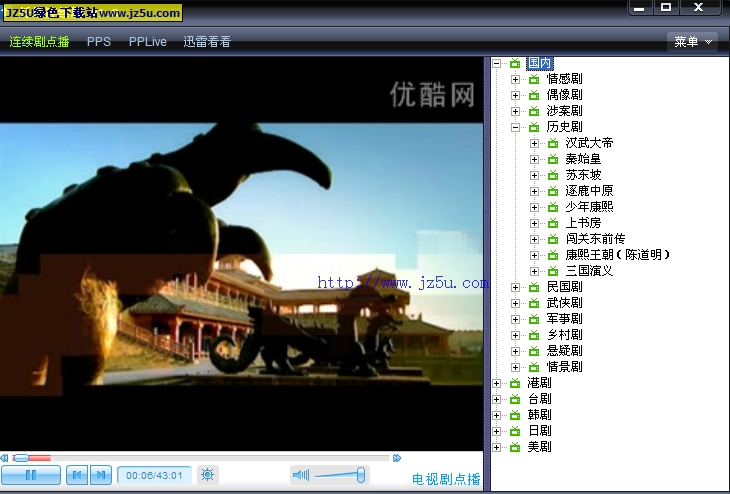Click fast-forward arrow beside progress bar
The image size is (730, 494).
(x=397, y=458)
